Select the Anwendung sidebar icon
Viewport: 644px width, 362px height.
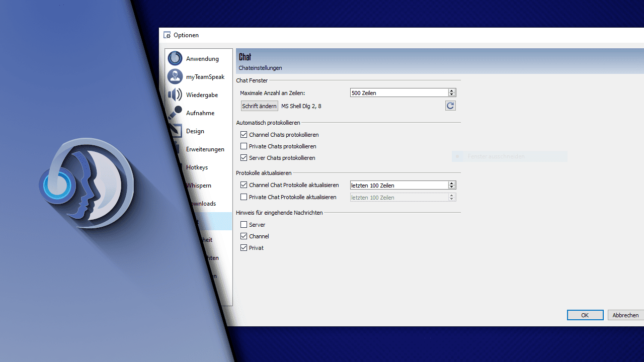point(175,58)
